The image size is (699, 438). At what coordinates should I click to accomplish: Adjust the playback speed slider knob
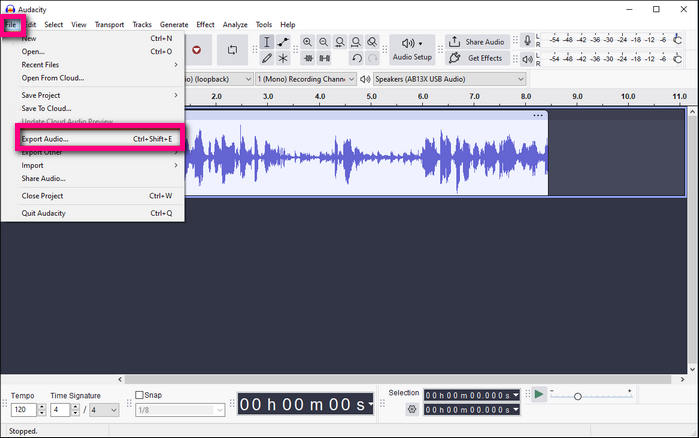point(578,396)
